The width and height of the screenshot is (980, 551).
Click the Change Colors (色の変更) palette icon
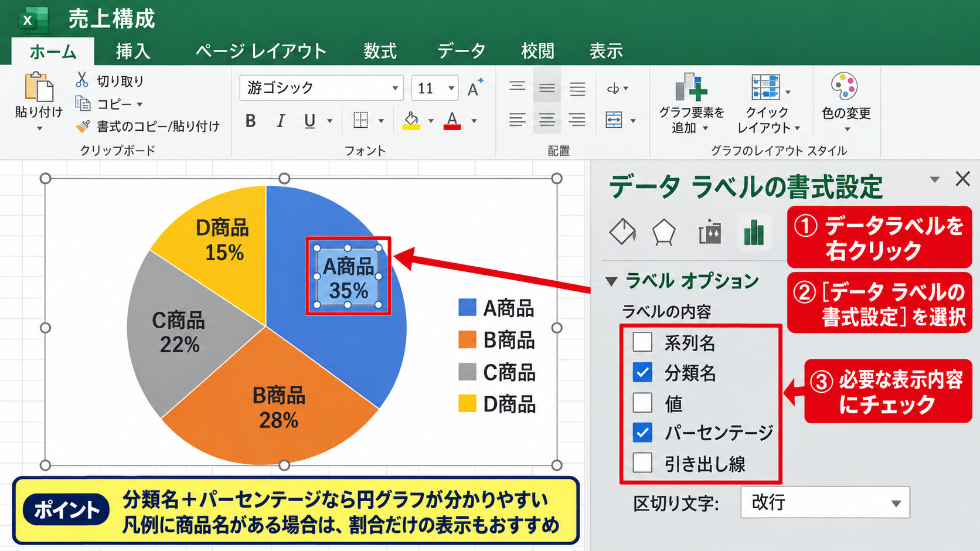point(845,87)
